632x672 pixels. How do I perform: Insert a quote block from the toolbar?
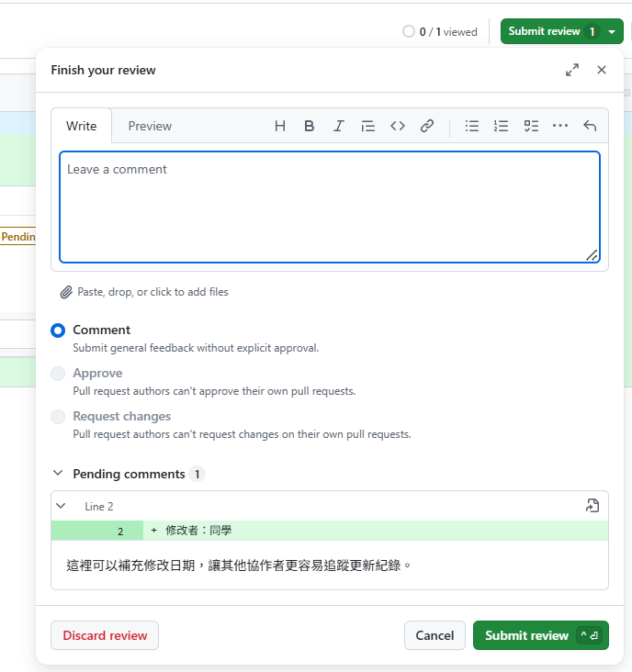[x=367, y=126]
